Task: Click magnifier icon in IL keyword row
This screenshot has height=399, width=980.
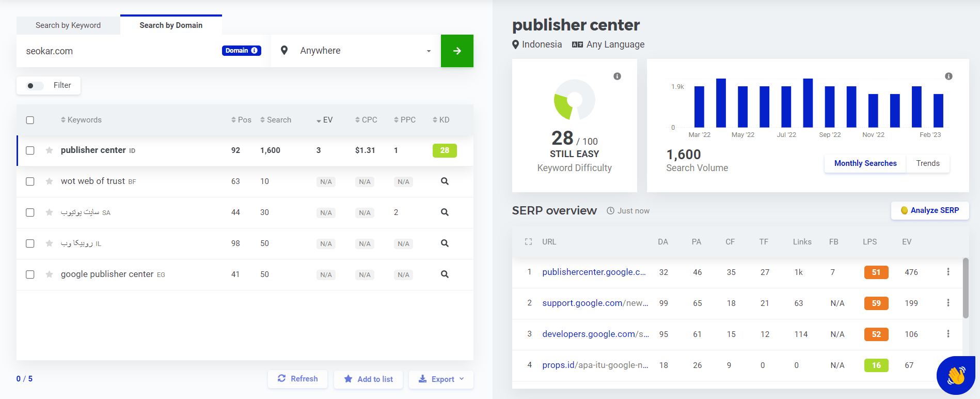Action: (x=445, y=243)
